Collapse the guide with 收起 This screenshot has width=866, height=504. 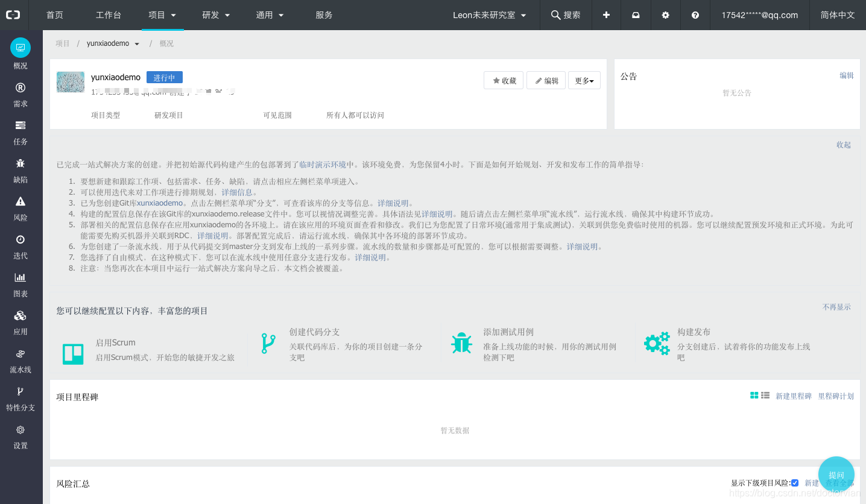click(844, 145)
